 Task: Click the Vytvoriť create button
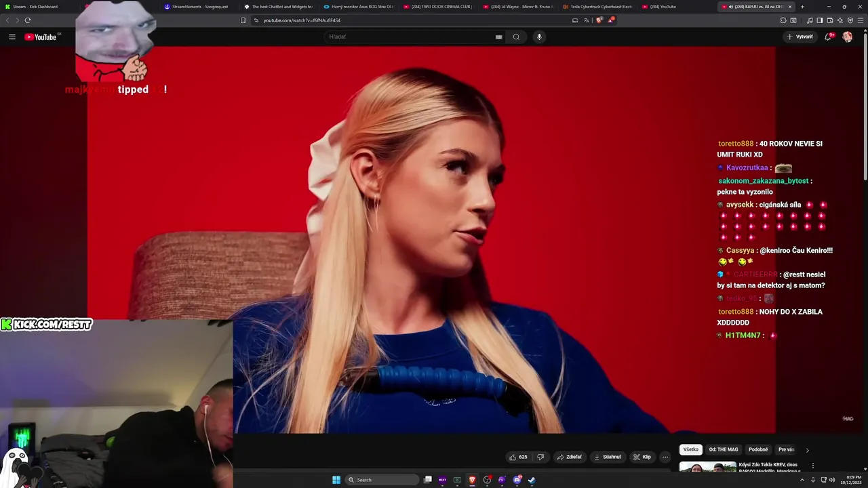pos(800,37)
